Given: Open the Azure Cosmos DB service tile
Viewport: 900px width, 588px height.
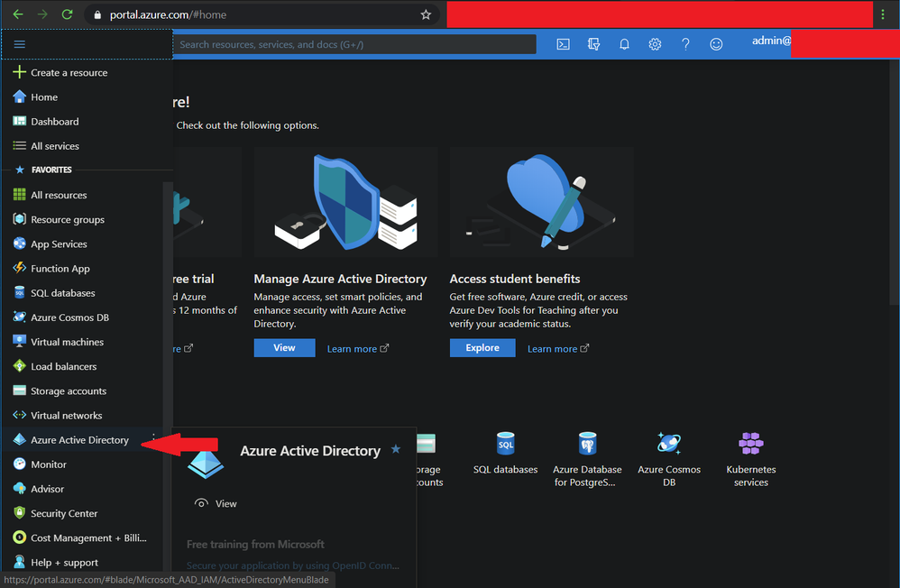Looking at the screenshot, I should 669,459.
